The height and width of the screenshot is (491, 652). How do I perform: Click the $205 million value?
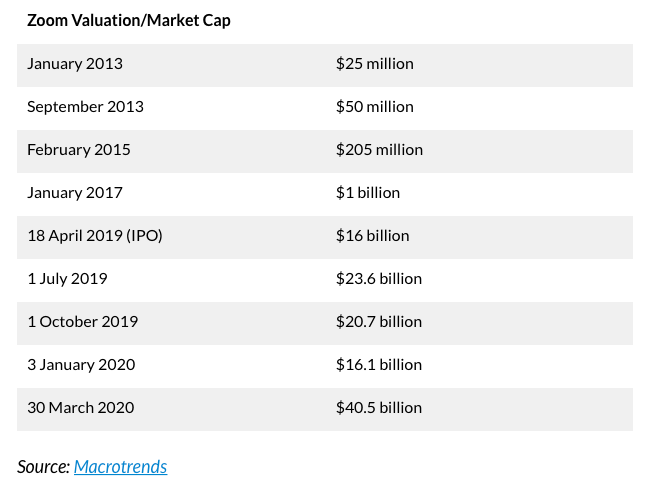[x=379, y=149]
